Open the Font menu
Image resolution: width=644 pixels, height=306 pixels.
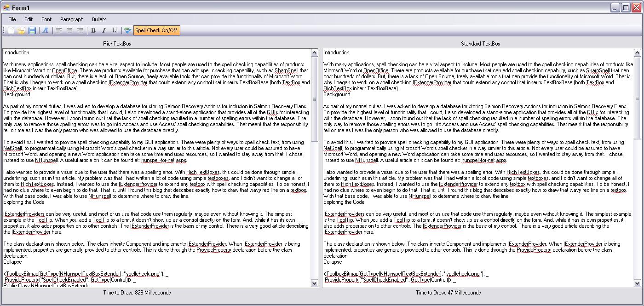click(46, 19)
